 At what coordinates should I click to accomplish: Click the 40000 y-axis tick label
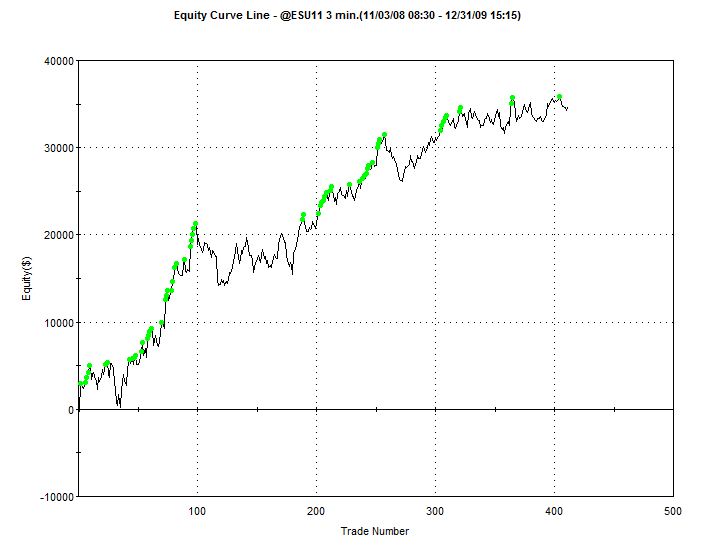(55, 61)
